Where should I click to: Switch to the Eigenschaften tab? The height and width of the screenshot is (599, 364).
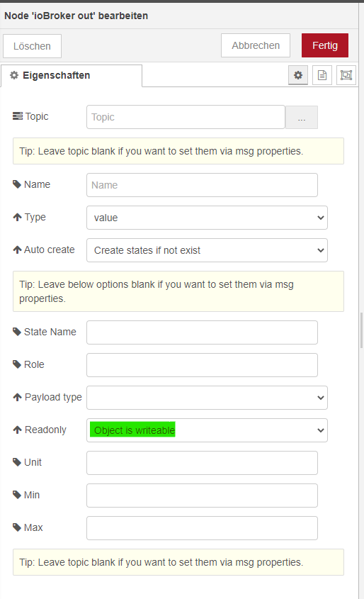coord(72,76)
